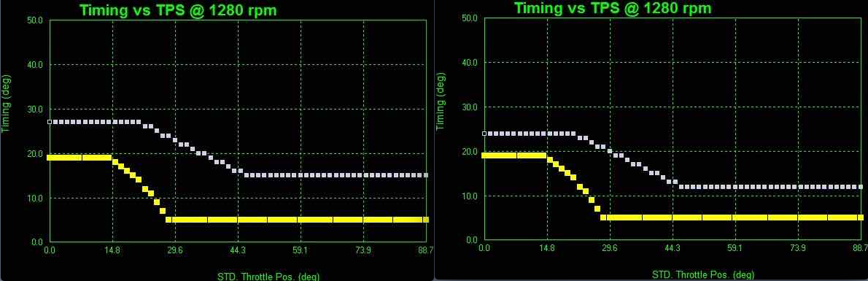Select the 10.0 tick on left chart's y-axis
Image resolution: width=868 pixels, height=281 pixels.
coord(35,198)
